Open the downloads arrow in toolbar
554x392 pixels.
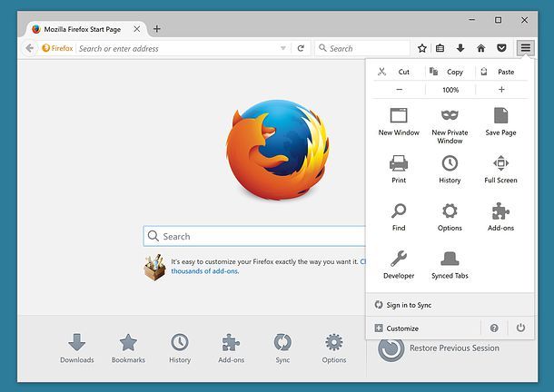(460, 48)
